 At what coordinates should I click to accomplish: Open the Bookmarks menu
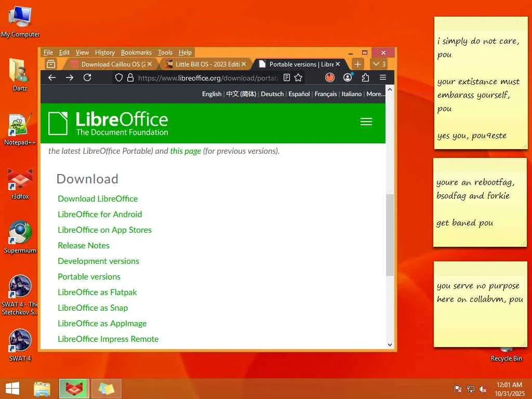tap(137, 52)
